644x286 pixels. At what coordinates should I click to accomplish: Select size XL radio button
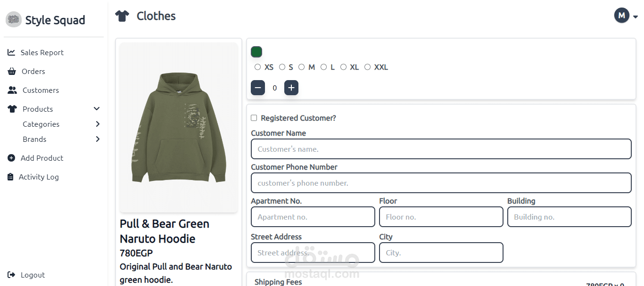point(343,67)
